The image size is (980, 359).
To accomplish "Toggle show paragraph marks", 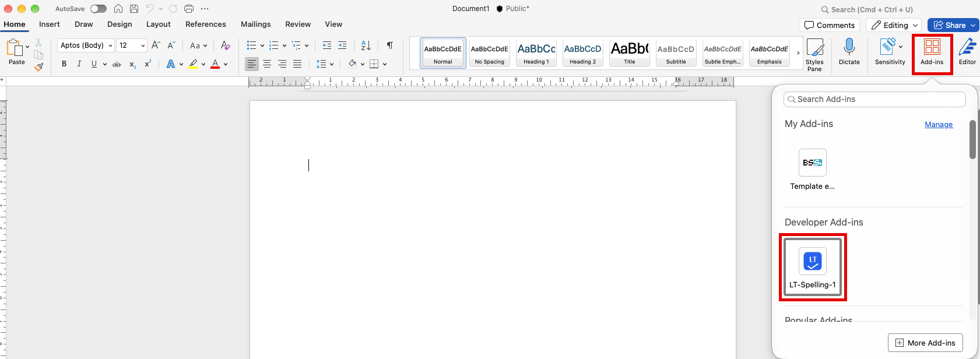I will coord(390,45).
